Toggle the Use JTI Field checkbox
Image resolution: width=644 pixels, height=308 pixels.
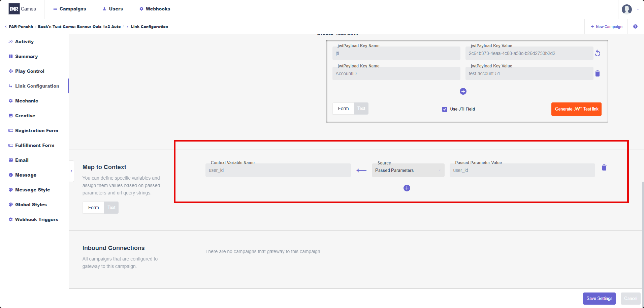(445, 109)
